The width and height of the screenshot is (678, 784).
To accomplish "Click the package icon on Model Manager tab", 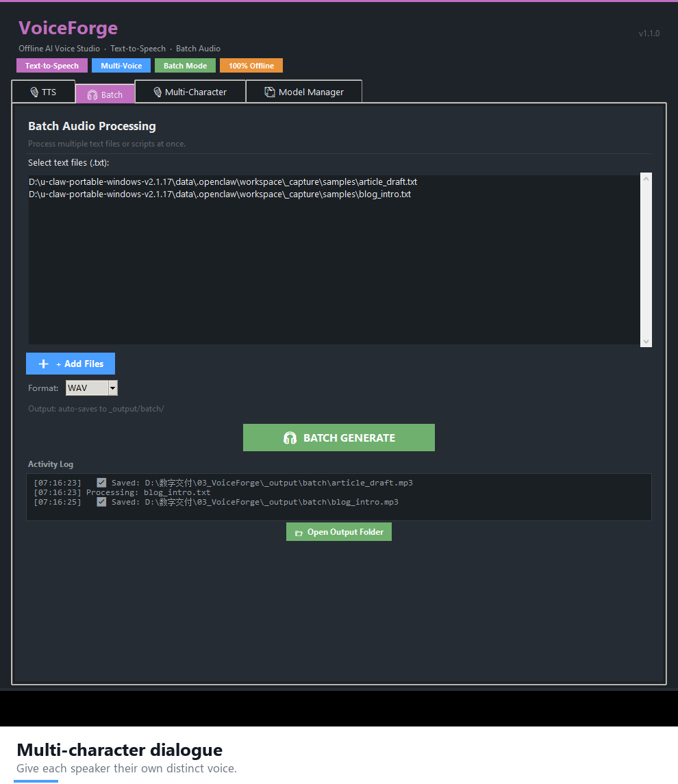I will click(270, 92).
